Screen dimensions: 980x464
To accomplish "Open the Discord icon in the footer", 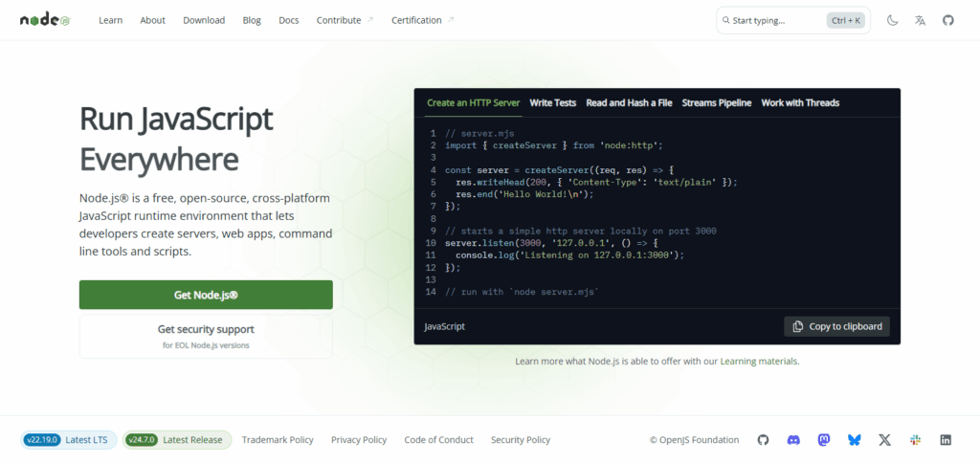I will pos(792,440).
